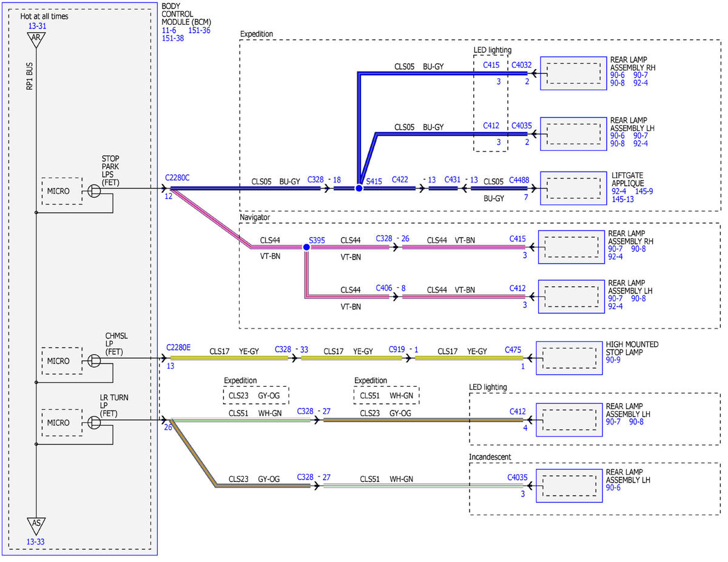Select the FET symbol beside LR TURN LP
This screenshot has height=562, width=728.
coord(95,423)
